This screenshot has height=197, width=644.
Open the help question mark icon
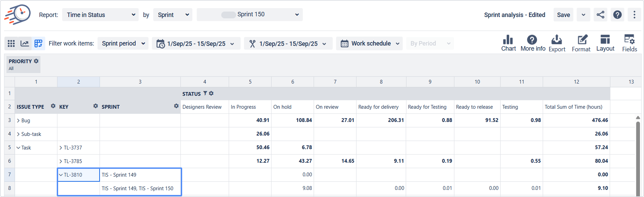pyautogui.click(x=617, y=15)
